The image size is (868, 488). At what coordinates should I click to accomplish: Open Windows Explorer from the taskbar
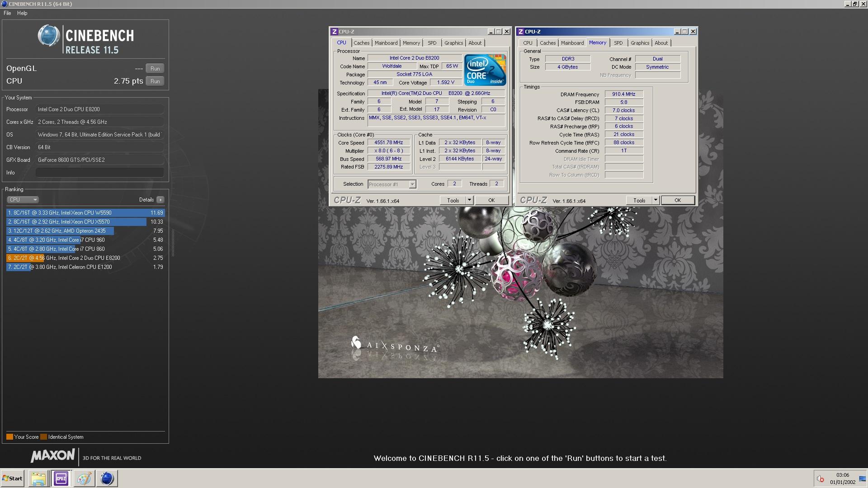(x=38, y=479)
